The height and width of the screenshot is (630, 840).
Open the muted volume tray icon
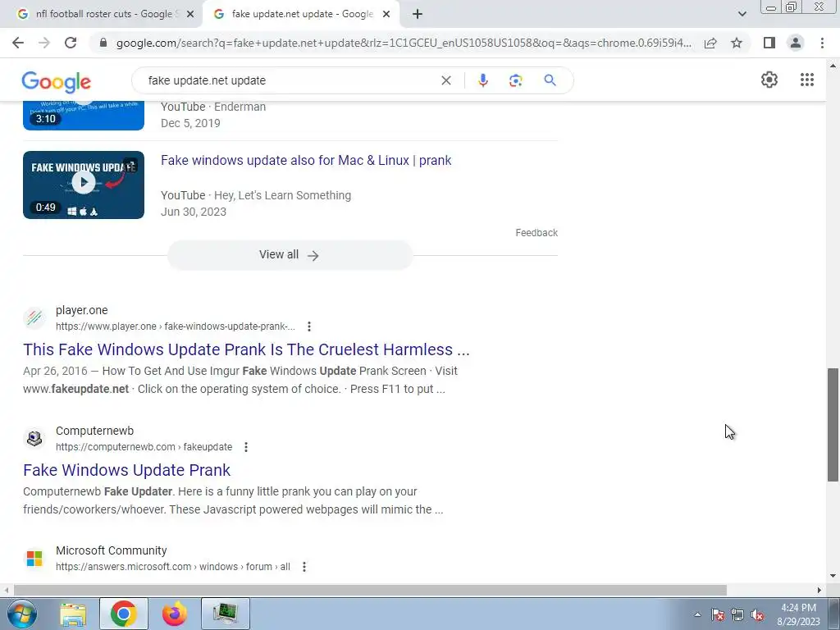[x=757, y=614]
